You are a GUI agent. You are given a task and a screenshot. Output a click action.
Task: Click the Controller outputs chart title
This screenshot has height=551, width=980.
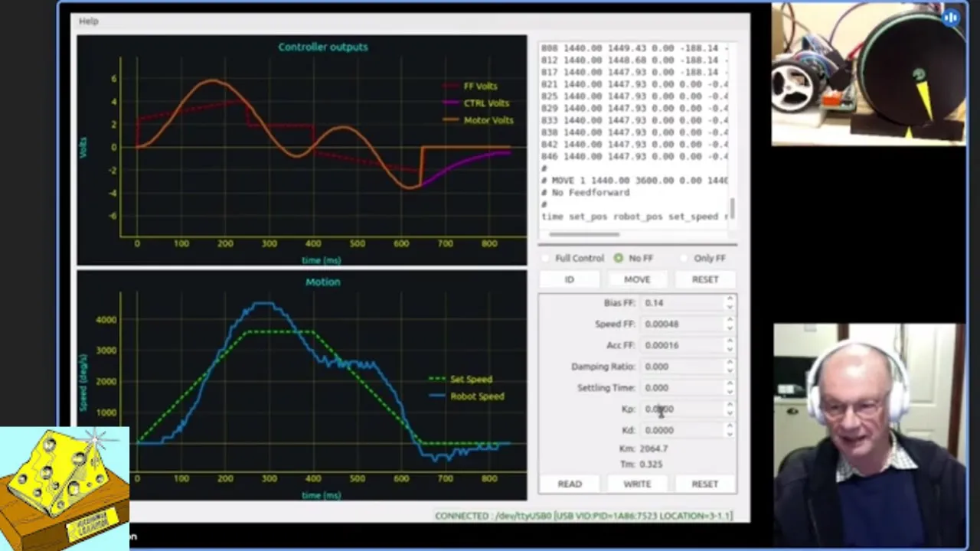click(x=323, y=47)
